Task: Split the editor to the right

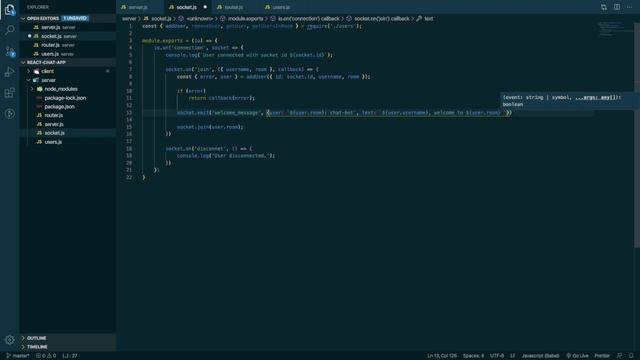Action: [x=617, y=7]
